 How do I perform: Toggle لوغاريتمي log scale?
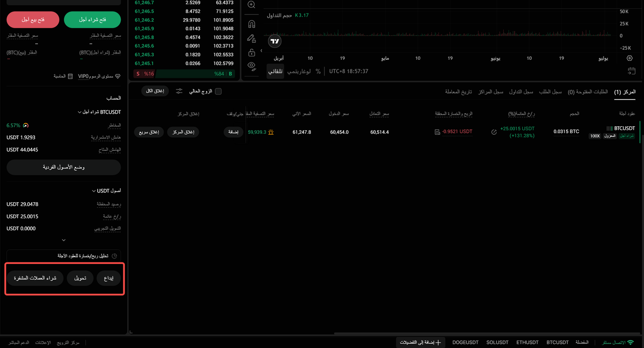click(x=299, y=71)
